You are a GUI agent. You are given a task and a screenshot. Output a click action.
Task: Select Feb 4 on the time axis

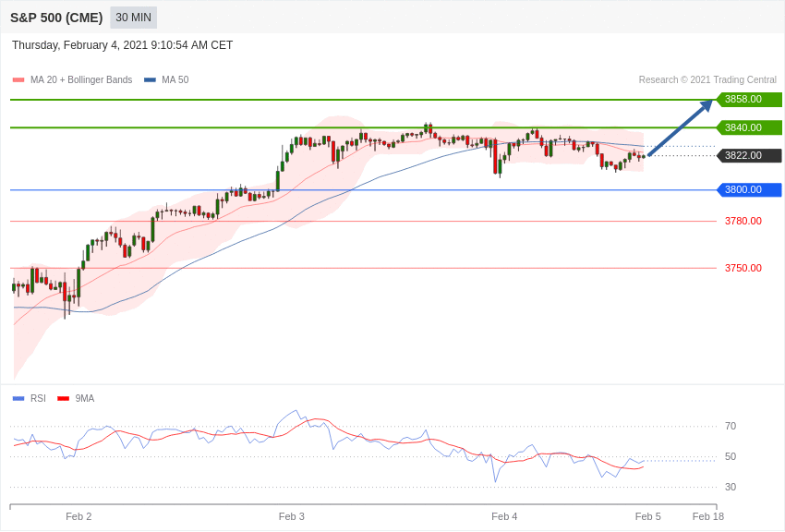coord(504,516)
